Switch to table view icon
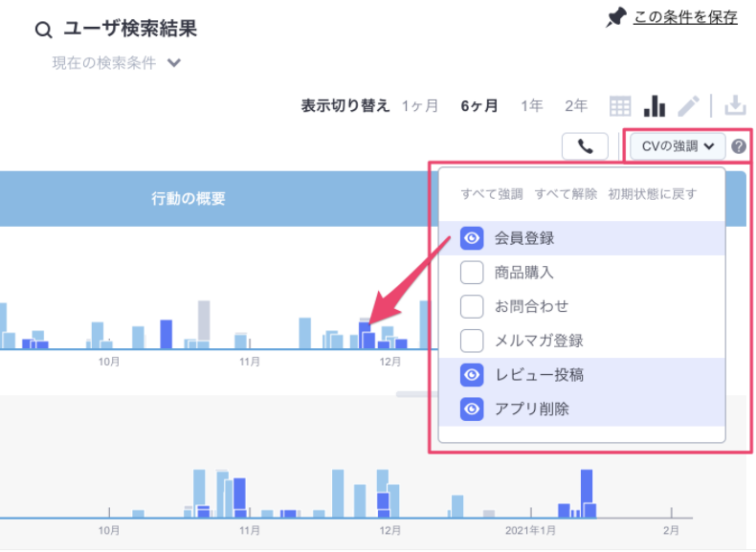Viewport: 756px width, 552px height. point(621,106)
